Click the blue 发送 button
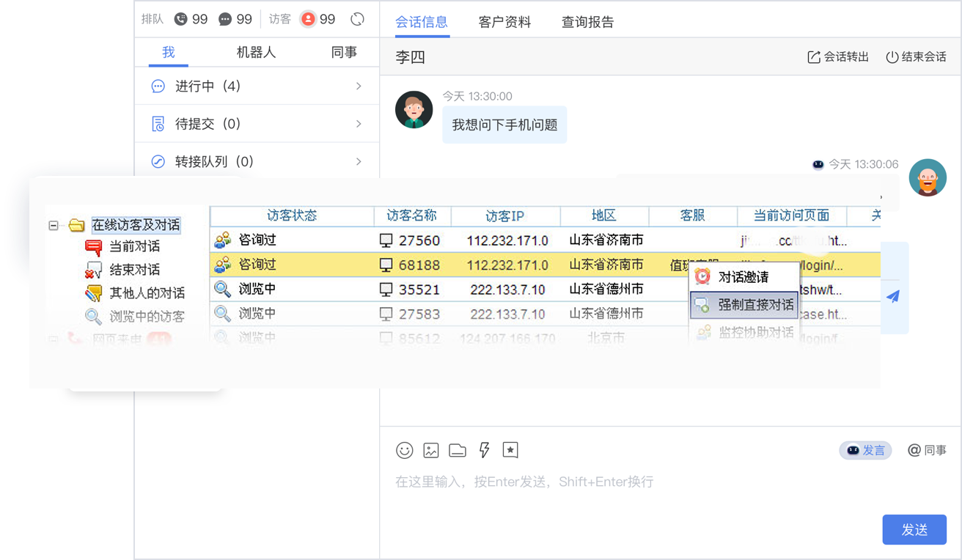 914,529
